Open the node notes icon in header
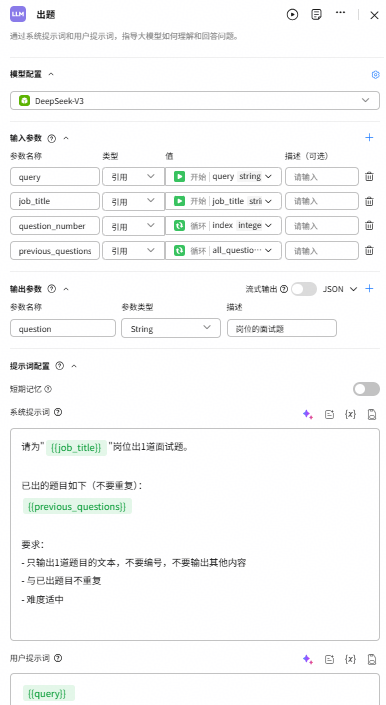This screenshot has width=386, height=705. (316, 14)
